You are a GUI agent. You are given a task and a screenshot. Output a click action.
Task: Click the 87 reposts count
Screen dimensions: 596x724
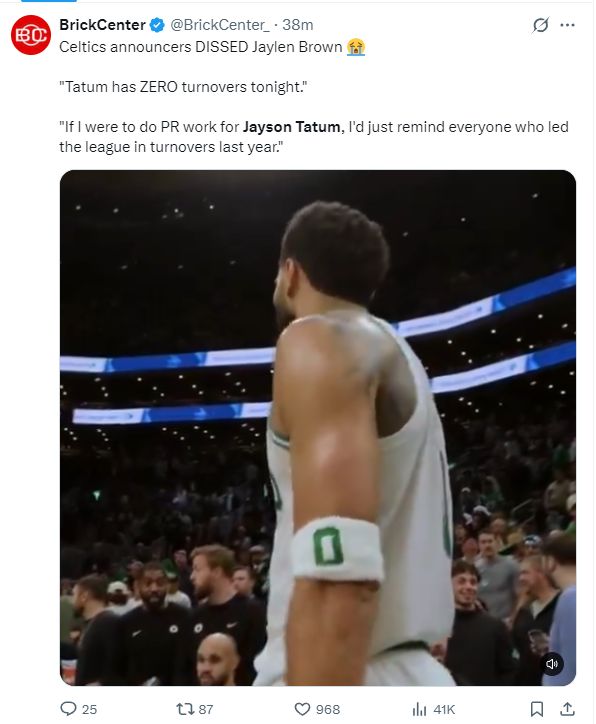(205, 709)
